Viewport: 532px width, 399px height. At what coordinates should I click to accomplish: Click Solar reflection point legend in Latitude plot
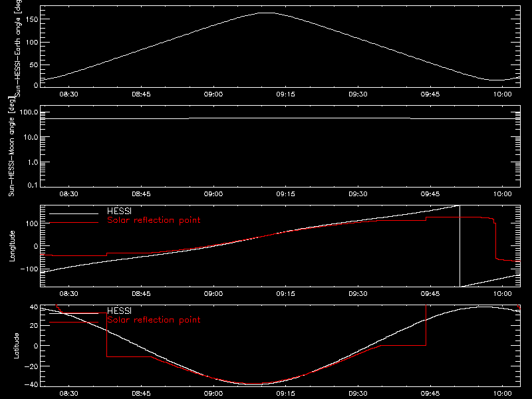[x=154, y=320]
